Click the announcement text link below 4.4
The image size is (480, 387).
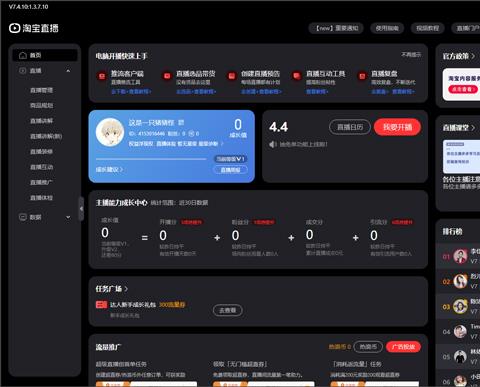click(303, 144)
